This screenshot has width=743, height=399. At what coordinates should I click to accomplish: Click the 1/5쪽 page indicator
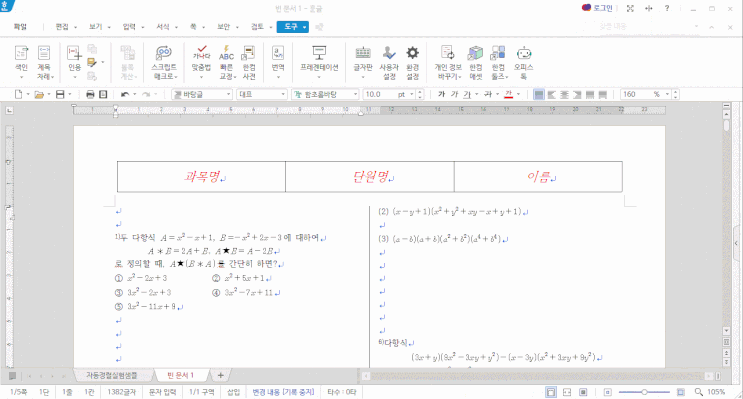click(18, 392)
